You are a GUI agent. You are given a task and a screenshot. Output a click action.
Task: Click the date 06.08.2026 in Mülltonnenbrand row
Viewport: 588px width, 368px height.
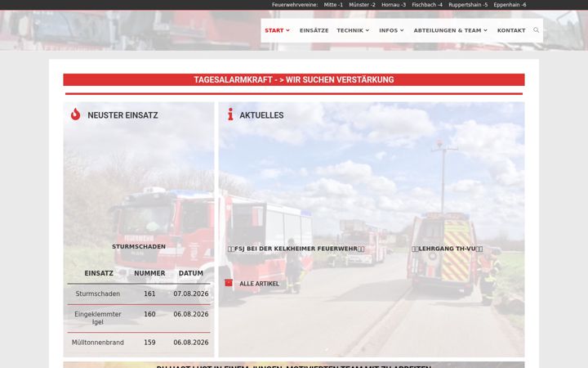coord(191,342)
